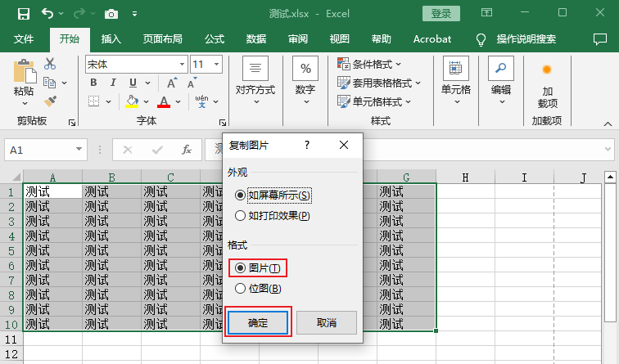Open the Name Box A1 dropdown
The image size is (619, 364).
pyautogui.click(x=79, y=150)
